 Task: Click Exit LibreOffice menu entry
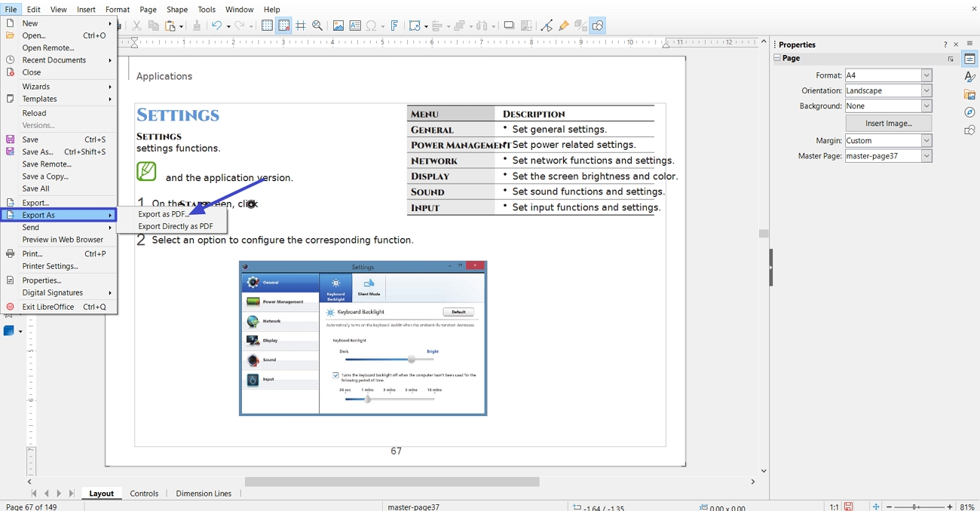pos(59,307)
